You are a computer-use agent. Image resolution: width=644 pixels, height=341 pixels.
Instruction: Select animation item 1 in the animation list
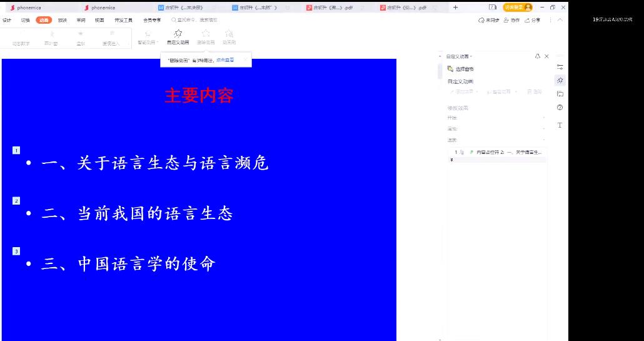[x=500, y=152]
